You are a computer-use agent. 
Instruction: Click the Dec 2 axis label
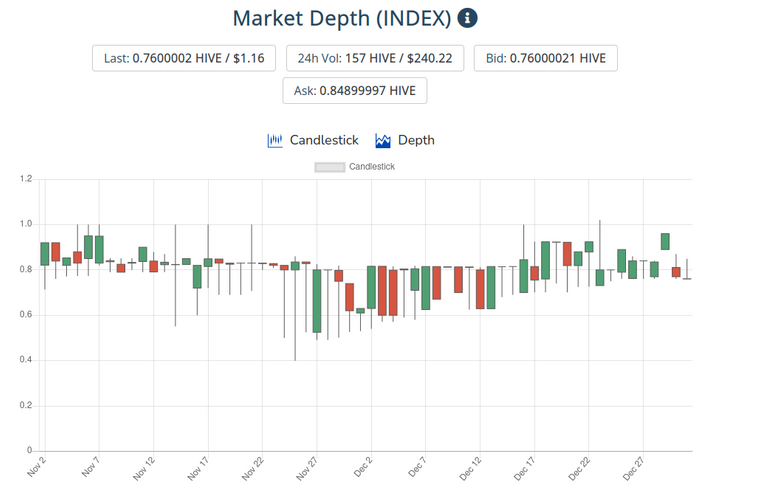[363, 467]
